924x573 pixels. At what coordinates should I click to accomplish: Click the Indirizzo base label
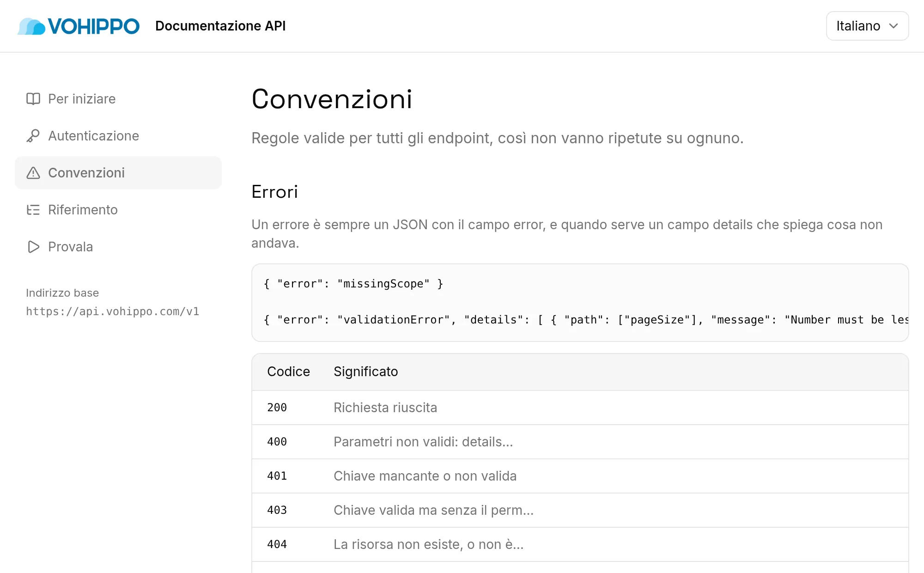click(62, 293)
